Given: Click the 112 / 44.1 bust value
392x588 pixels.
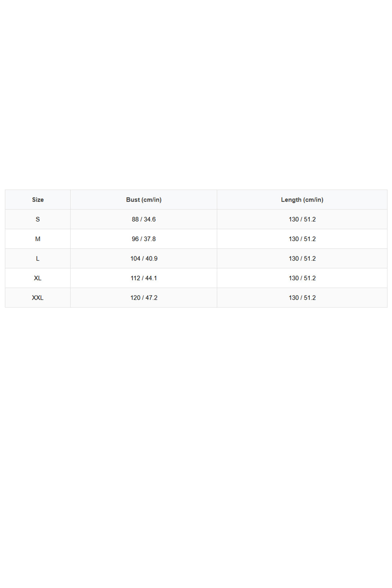Looking at the screenshot, I should [144, 278].
